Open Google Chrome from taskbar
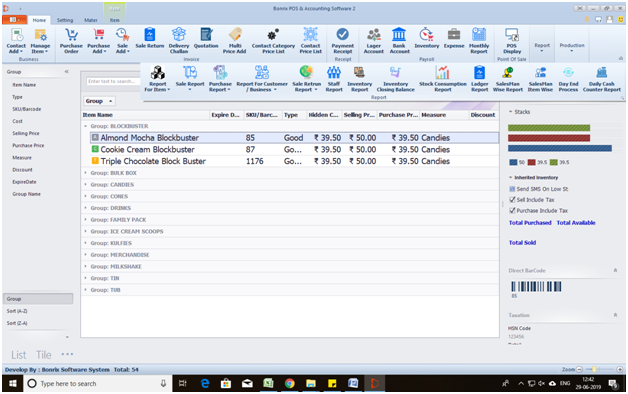 [x=290, y=384]
